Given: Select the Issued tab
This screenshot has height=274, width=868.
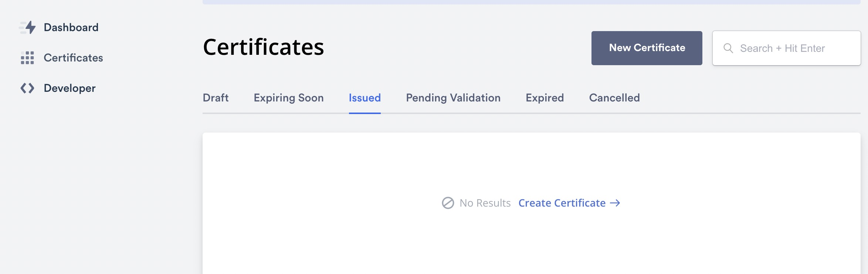Looking at the screenshot, I should pyautogui.click(x=365, y=97).
